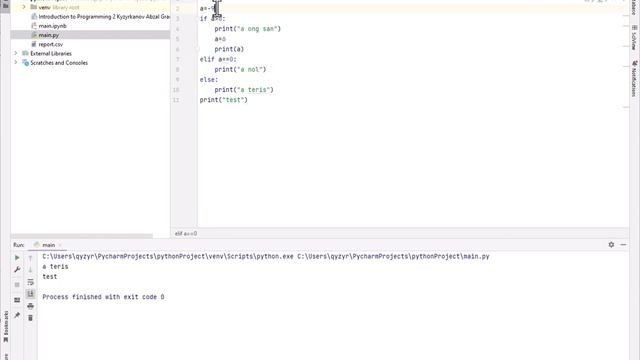Click the project panel horizontal scrollbar
The image size is (640, 360).
[82, 236]
